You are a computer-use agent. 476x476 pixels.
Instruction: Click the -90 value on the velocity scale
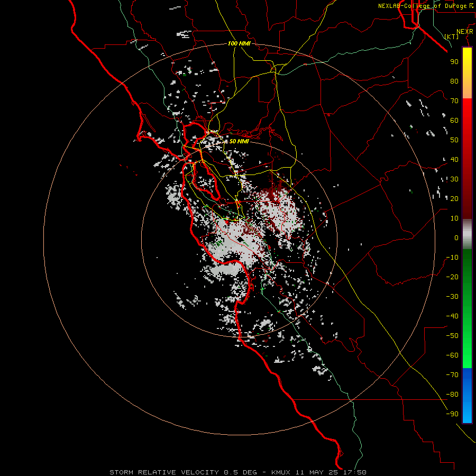[x=452, y=414]
